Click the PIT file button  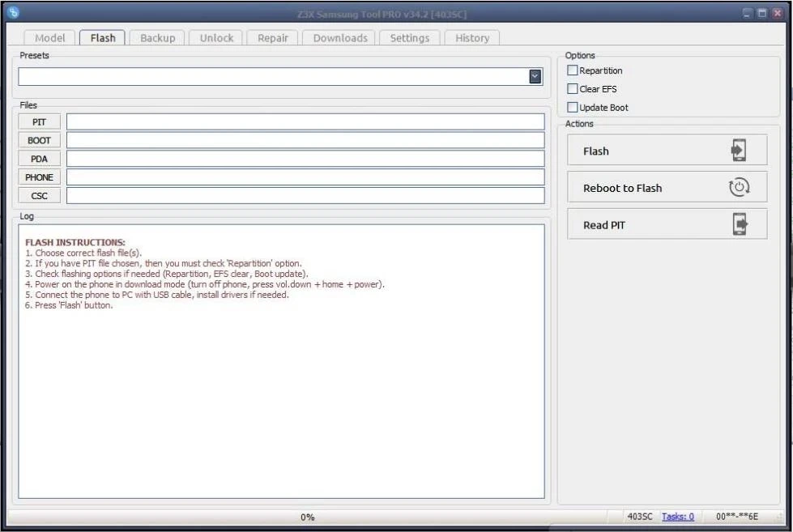[39, 122]
